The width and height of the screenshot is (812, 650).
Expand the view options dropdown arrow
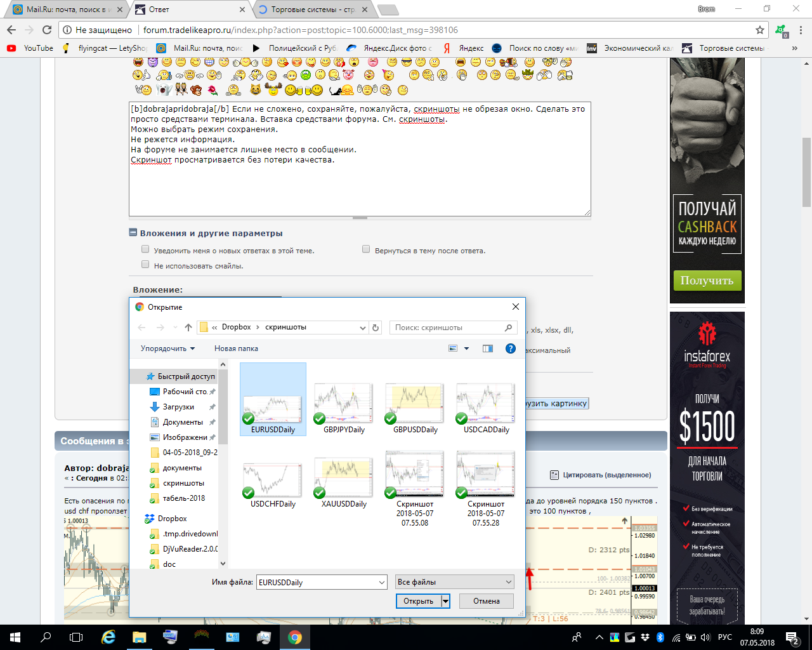click(x=466, y=348)
